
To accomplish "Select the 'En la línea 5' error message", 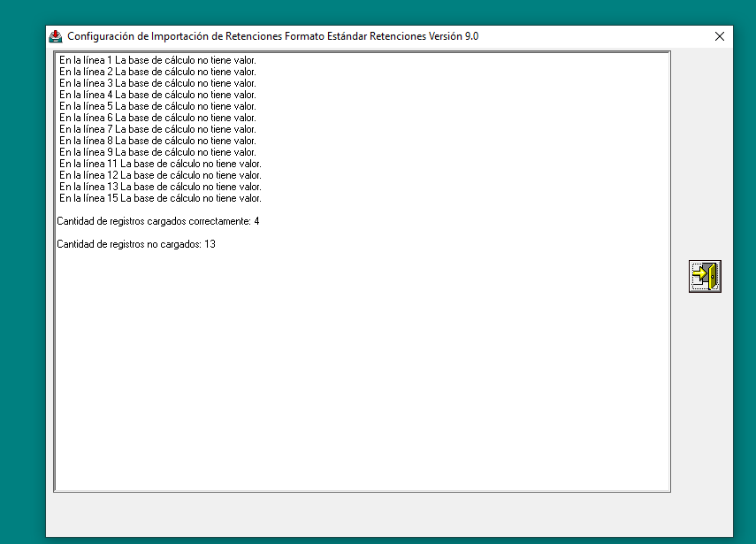I will coord(157,106).
